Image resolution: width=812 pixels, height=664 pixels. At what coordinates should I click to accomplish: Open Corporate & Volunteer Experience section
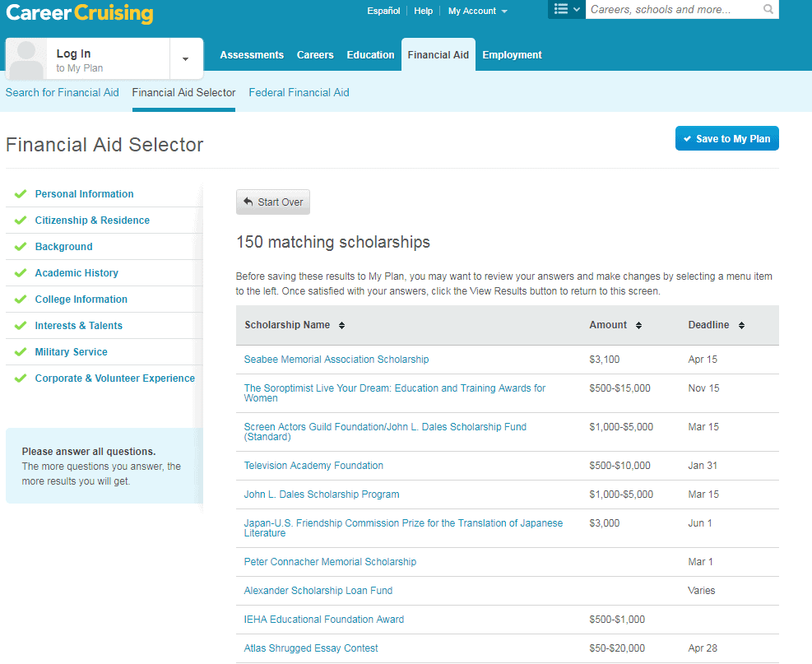coord(115,378)
